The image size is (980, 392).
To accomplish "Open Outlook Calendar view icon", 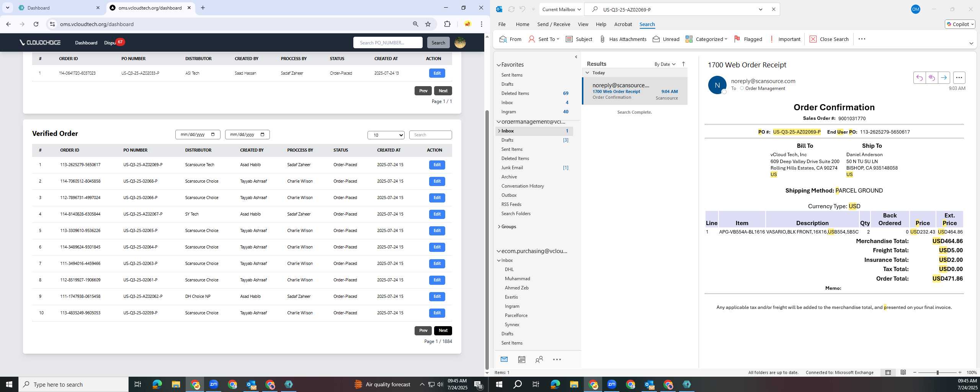I will 521,359.
